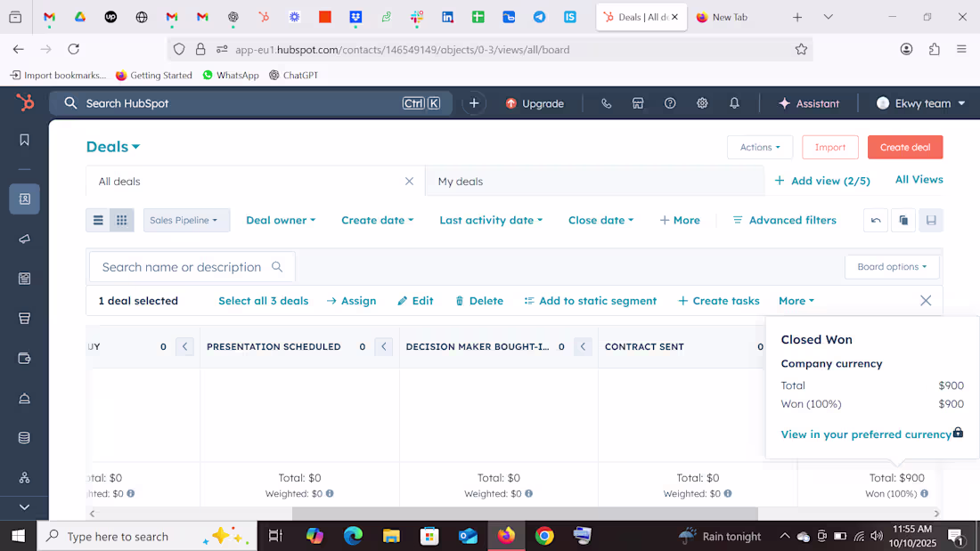980x551 pixels.
Task: Open the calling phone icon
Action: 606,104
